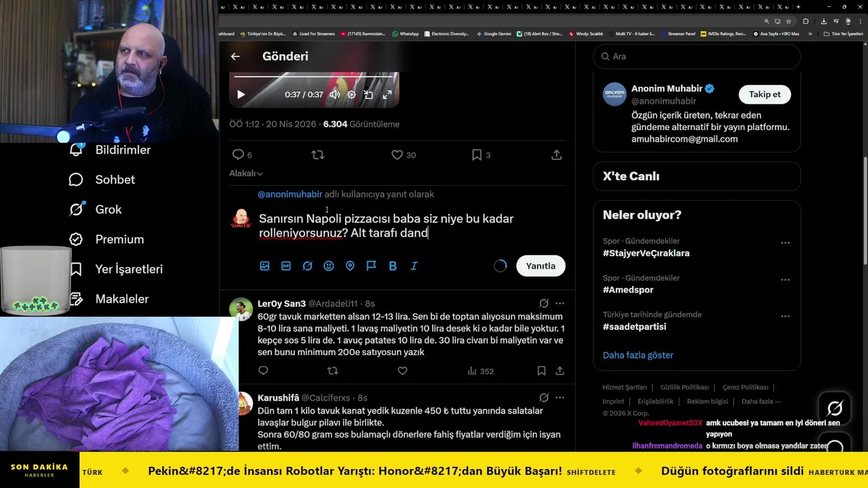This screenshot has width=868, height=488.
Task: Open Grok in sidebar
Action: click(x=95, y=209)
